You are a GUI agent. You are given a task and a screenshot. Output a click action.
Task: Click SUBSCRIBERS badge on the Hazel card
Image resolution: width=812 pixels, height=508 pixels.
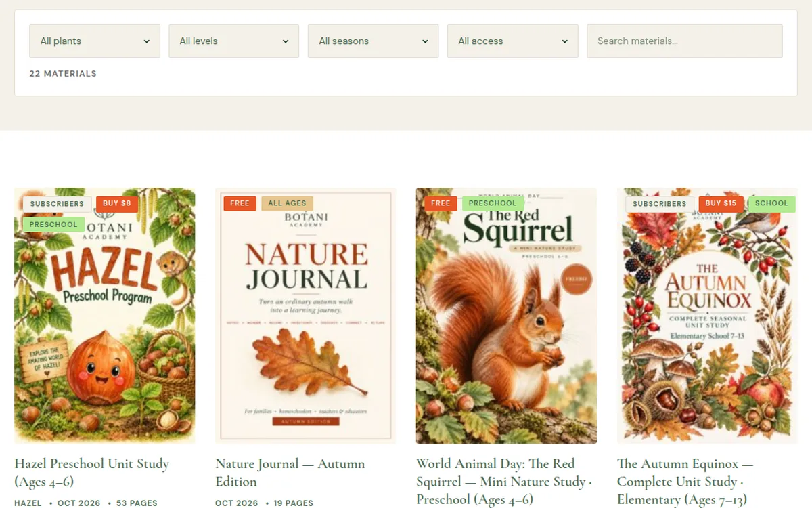(x=57, y=203)
